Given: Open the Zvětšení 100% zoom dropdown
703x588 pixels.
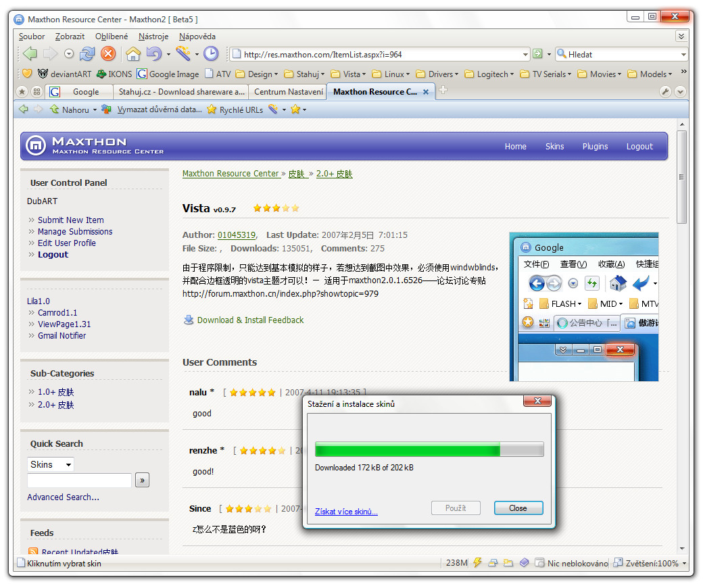Looking at the screenshot, I should (x=684, y=564).
